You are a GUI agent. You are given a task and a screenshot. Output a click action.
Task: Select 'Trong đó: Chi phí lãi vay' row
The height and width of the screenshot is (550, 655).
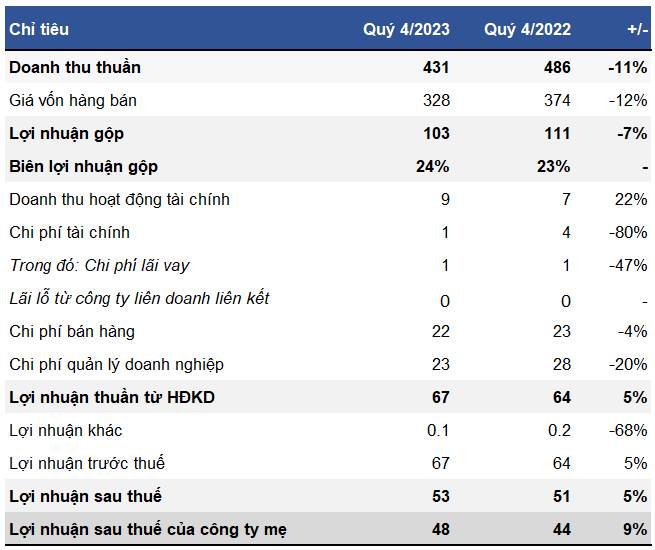(x=328, y=266)
